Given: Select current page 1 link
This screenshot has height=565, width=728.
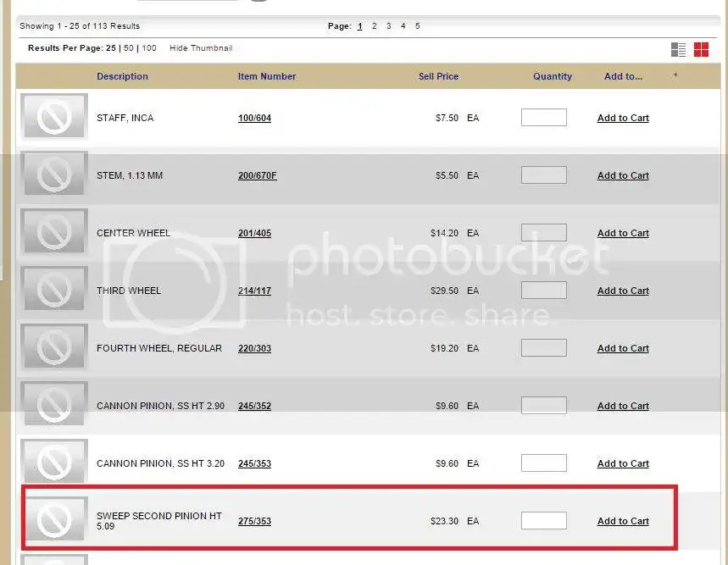Looking at the screenshot, I should pyautogui.click(x=360, y=26).
